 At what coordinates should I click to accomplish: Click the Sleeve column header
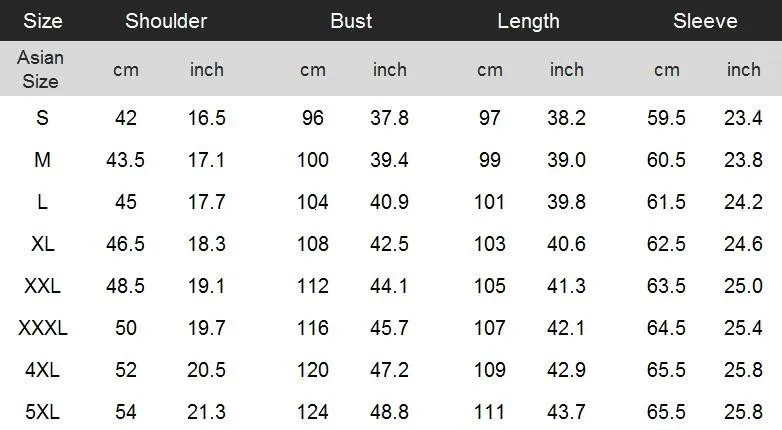click(x=705, y=21)
